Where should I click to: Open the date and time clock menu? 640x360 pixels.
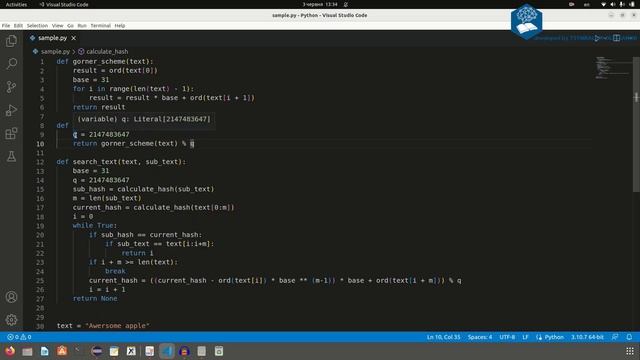[320, 4]
